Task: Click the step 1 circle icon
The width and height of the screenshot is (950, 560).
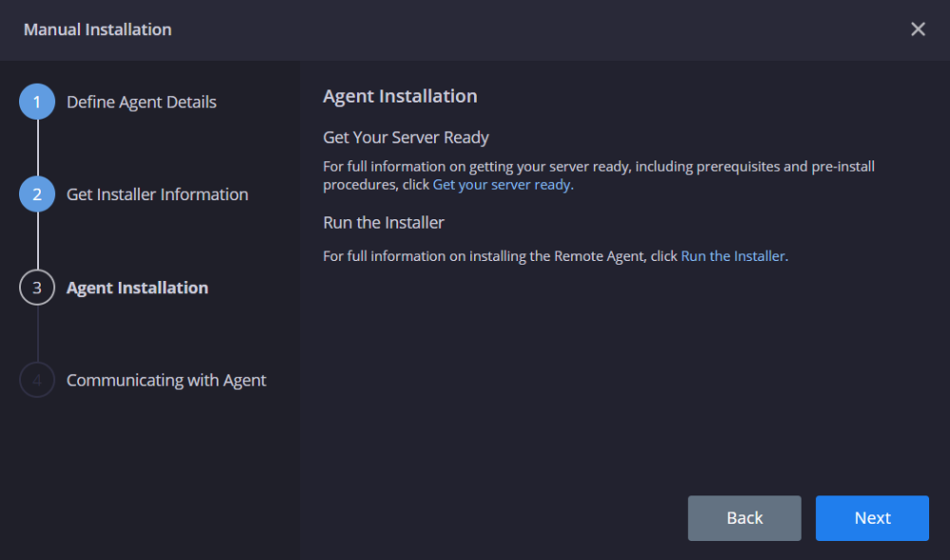Action: pyautogui.click(x=36, y=102)
